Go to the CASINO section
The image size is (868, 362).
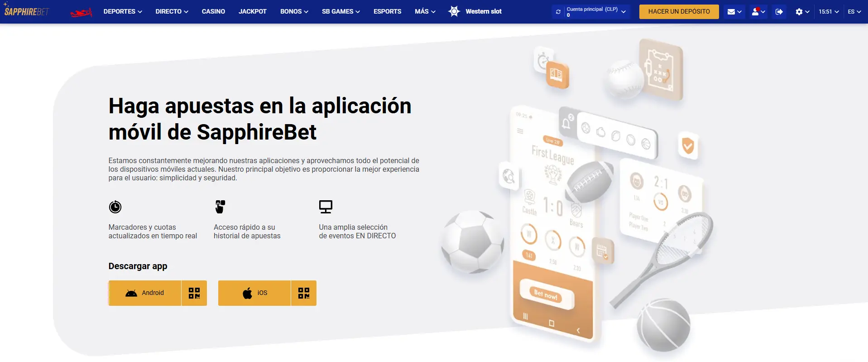213,11
